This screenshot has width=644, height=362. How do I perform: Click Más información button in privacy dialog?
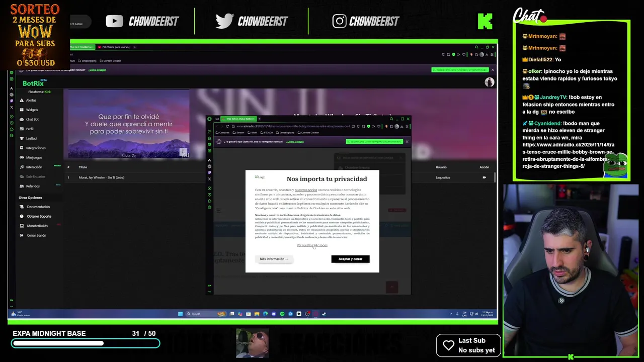point(274,259)
